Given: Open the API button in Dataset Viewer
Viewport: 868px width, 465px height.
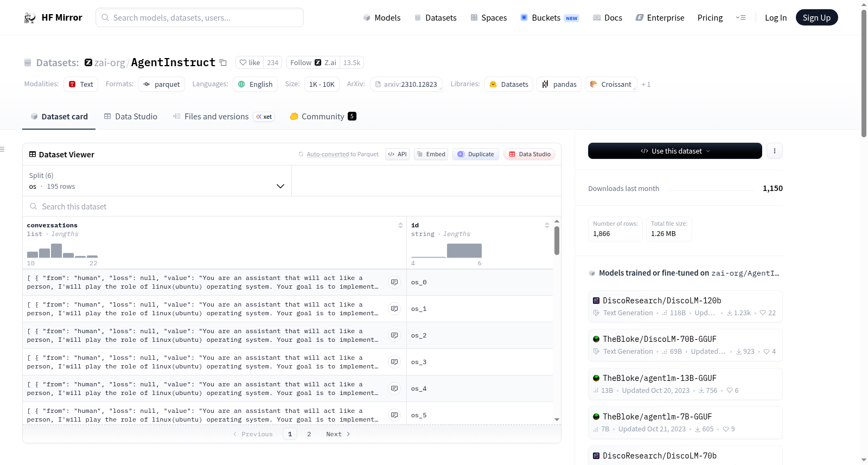Looking at the screenshot, I should pos(397,154).
